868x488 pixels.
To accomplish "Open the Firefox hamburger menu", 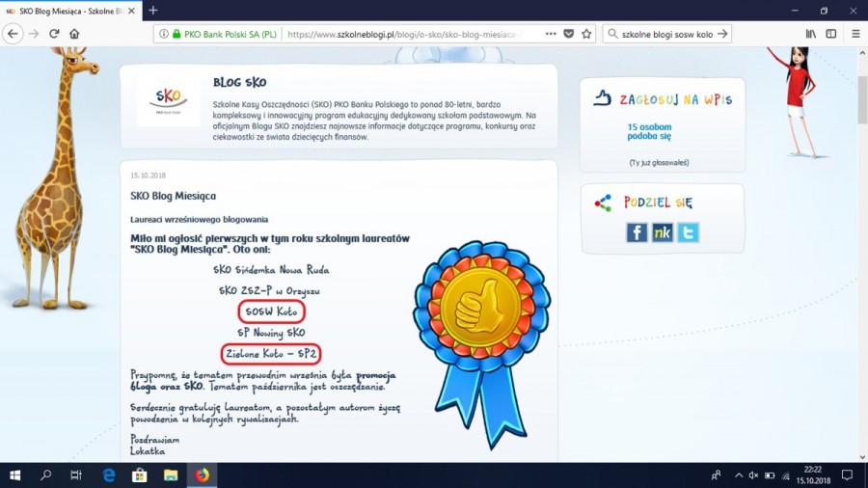I will coord(855,34).
